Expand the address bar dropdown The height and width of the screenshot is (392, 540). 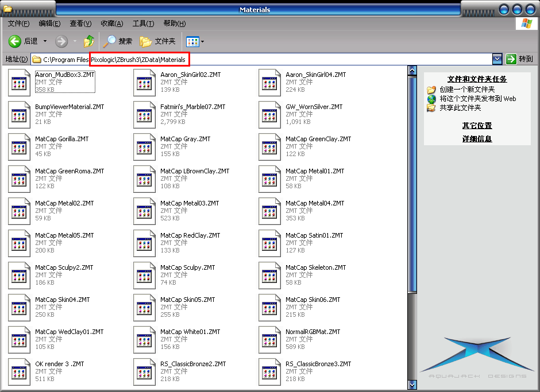497,59
